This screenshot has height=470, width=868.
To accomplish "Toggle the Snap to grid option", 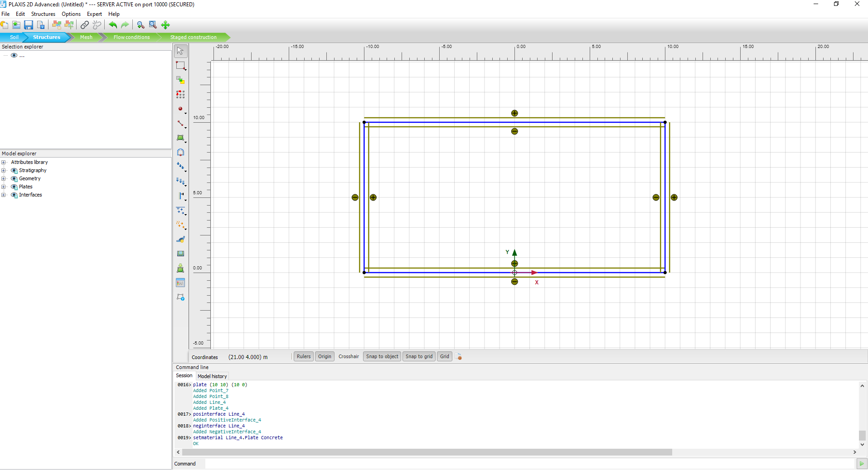I will [x=419, y=357].
